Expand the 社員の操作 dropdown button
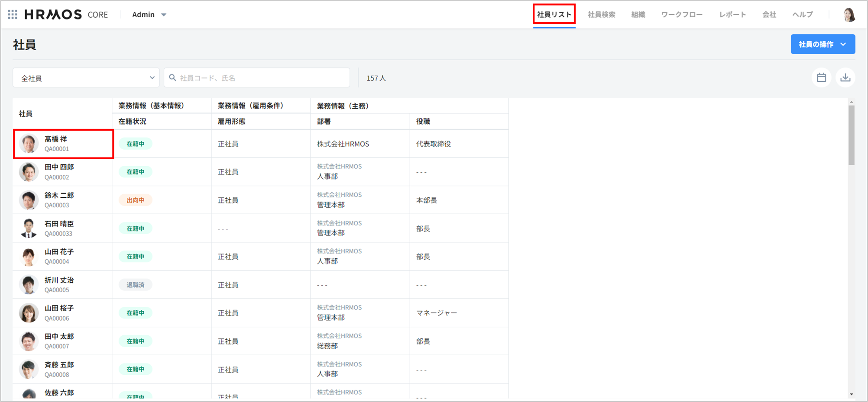This screenshot has width=868, height=402. click(x=823, y=44)
